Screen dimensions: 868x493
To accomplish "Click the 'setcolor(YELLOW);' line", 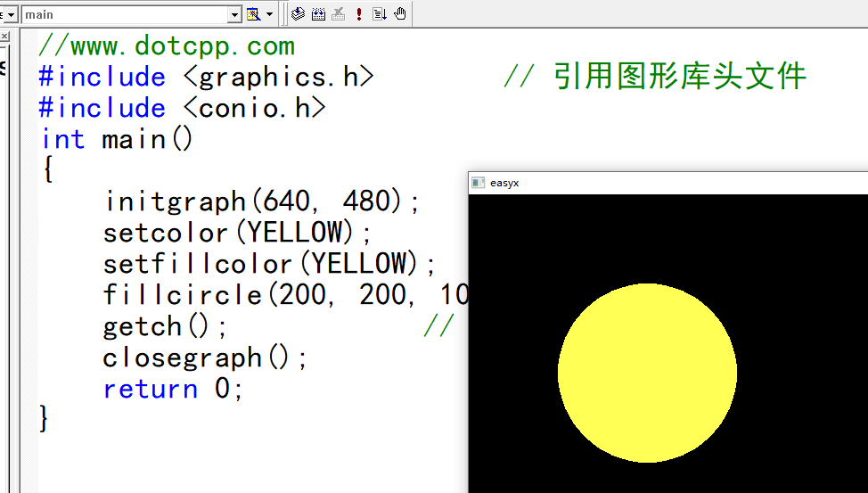I will point(237,232).
